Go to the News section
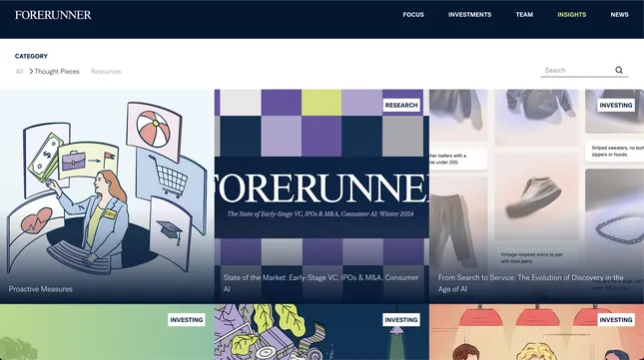 tap(619, 14)
